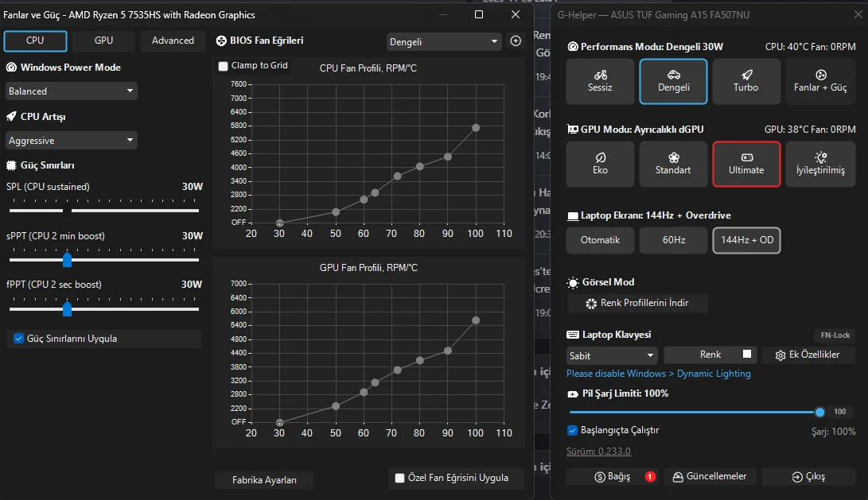Open the Sabit keyboard lighting dropdown
Viewport: 868px width, 500px height.
612,355
